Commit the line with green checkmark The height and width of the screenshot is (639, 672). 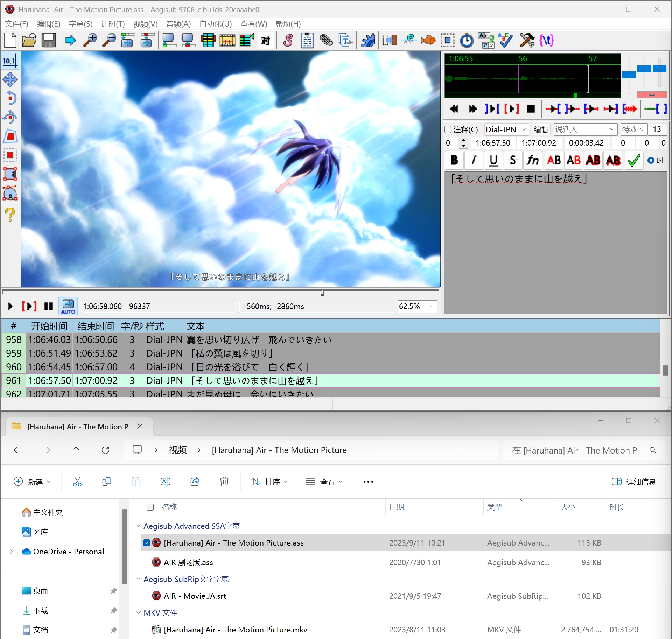634,160
